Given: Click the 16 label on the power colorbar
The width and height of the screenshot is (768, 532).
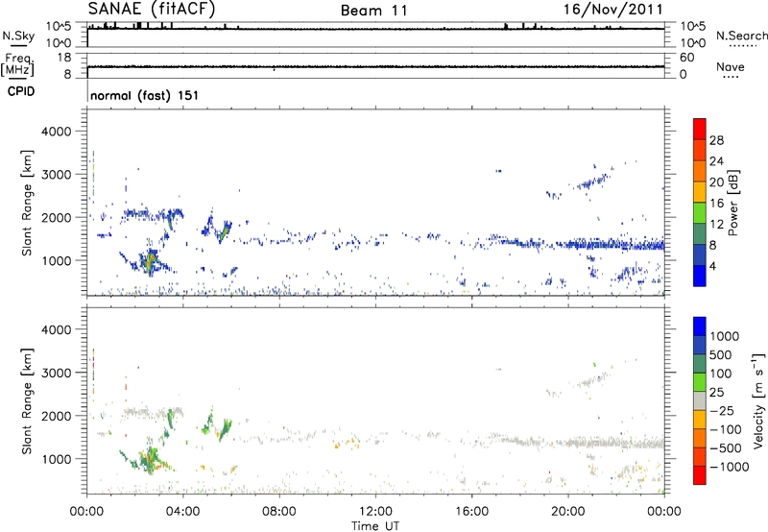Looking at the screenshot, I should [716, 204].
